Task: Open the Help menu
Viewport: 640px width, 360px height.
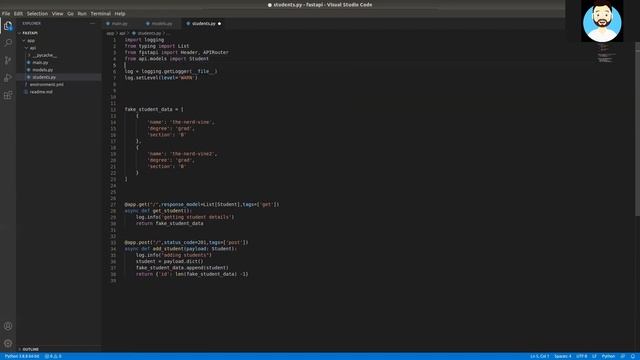Action: pos(120,13)
